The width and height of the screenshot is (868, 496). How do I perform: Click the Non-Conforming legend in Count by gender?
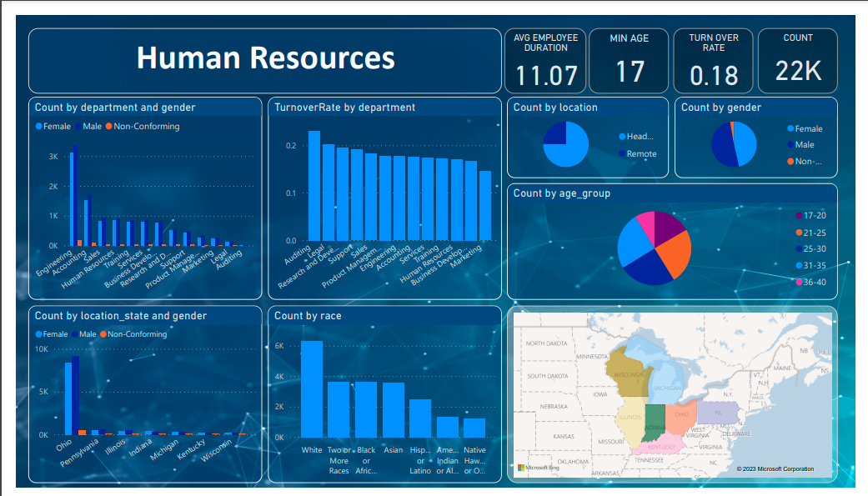click(805, 161)
